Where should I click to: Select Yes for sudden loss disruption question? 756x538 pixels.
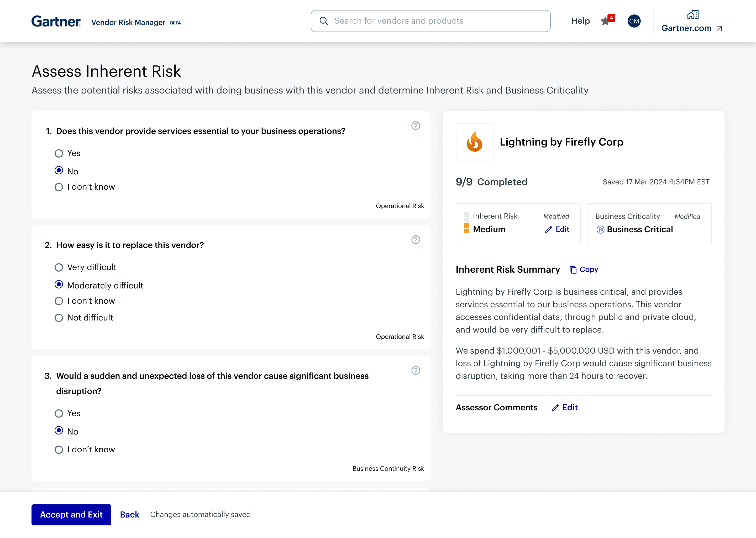coord(59,413)
